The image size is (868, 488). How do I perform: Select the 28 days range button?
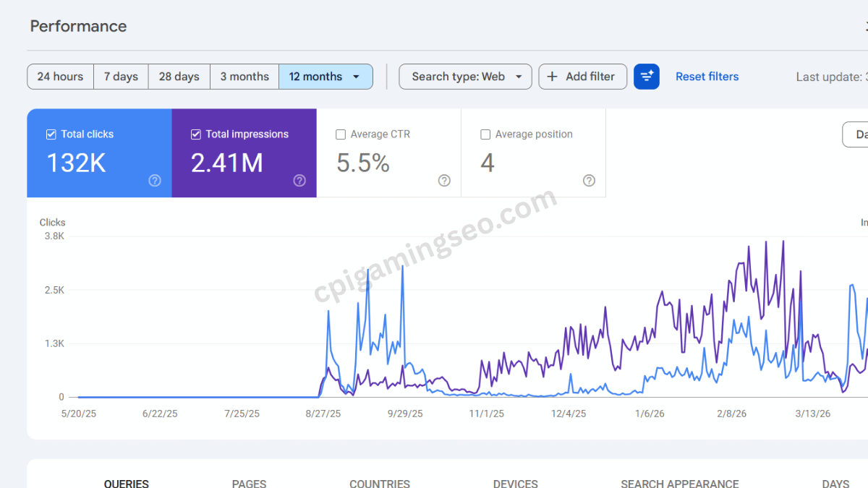pos(179,77)
